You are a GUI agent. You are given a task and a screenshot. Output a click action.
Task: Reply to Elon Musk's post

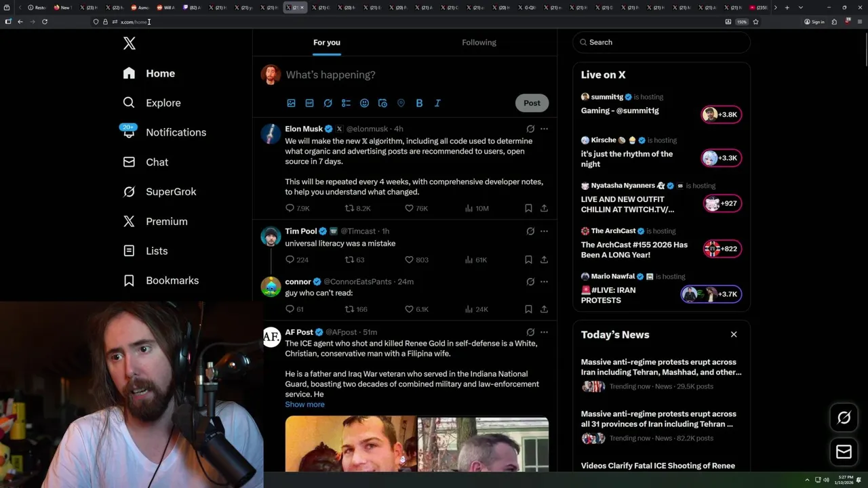[297, 208]
